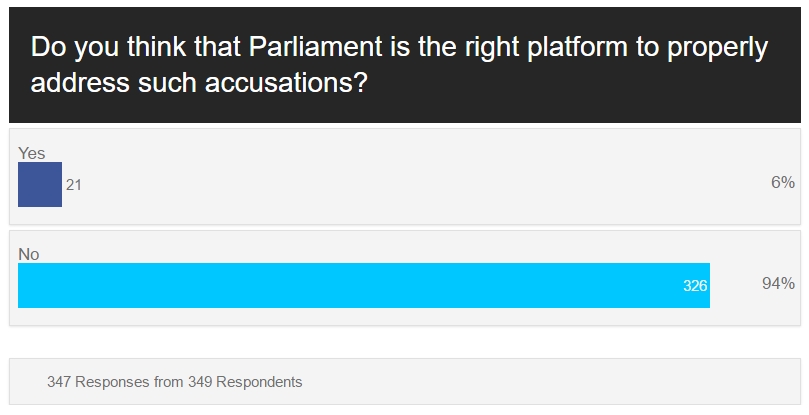Click the poll question heading text
809x415 pixels.
[399, 65]
